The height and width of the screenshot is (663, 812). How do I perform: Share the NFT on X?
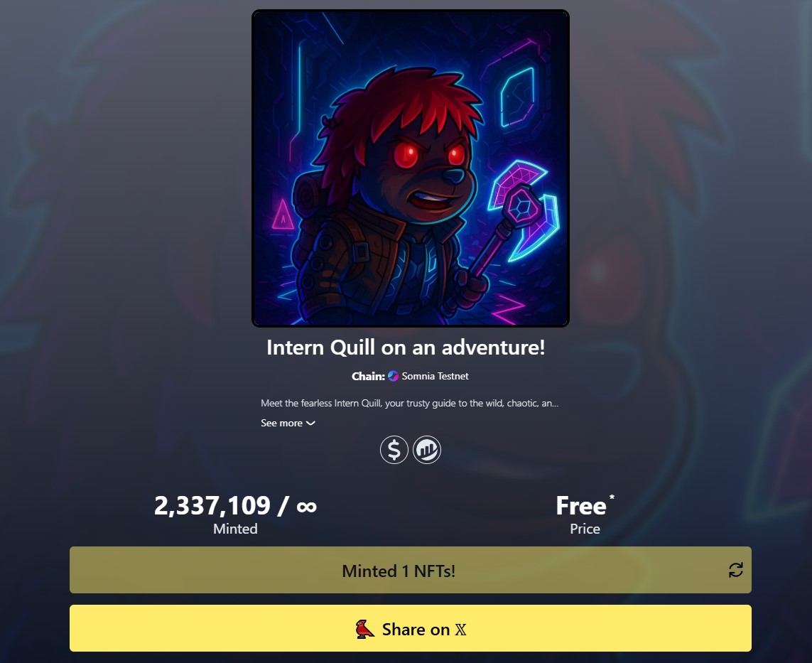point(411,628)
